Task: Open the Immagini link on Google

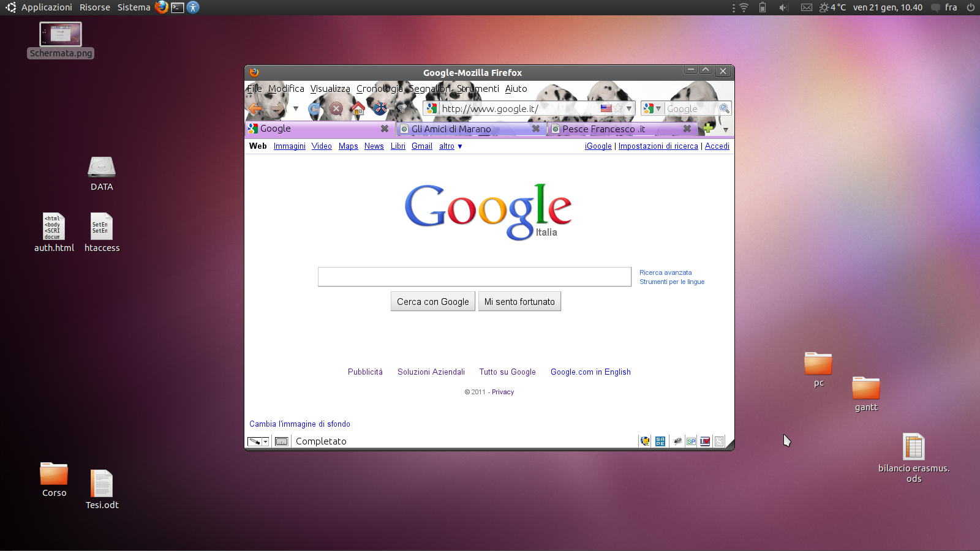Action: pyautogui.click(x=290, y=146)
